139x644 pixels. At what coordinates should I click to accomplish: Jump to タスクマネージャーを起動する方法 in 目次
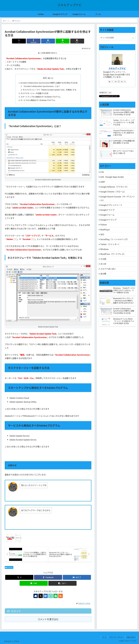34,93
